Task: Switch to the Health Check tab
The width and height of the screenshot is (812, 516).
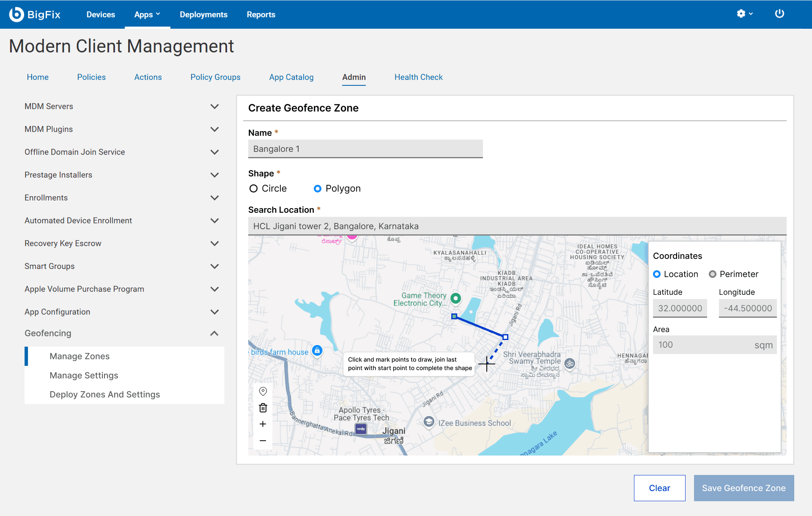Action: click(419, 77)
